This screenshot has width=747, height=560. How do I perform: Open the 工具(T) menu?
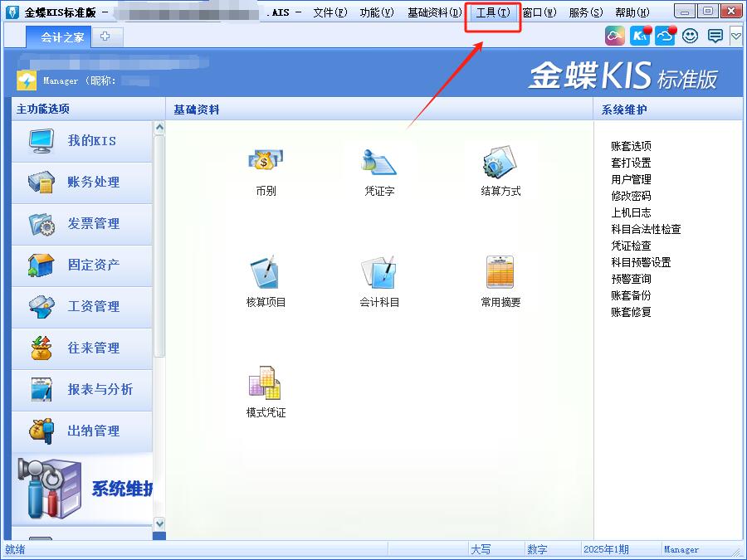493,12
